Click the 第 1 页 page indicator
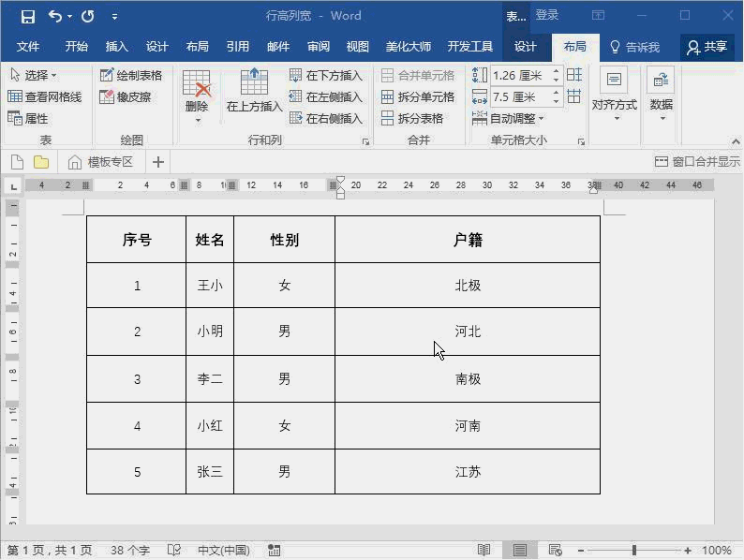Screen dimensions: 744x560 click(x=50, y=550)
